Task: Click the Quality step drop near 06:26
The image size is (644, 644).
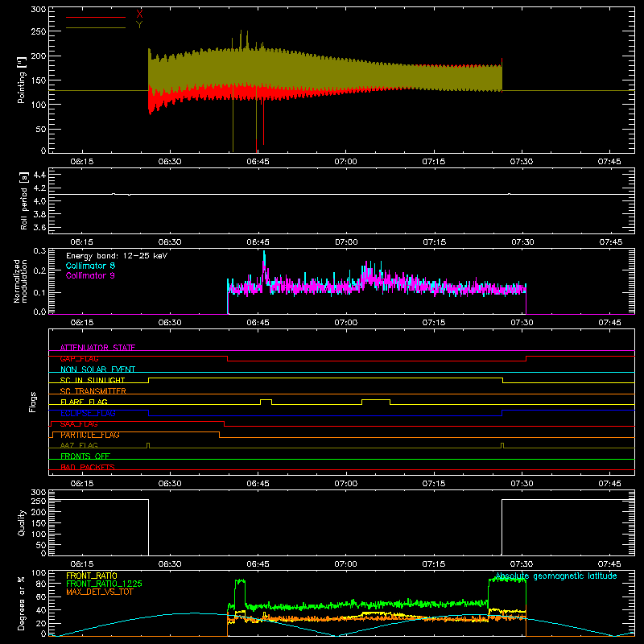Action: click(x=148, y=527)
